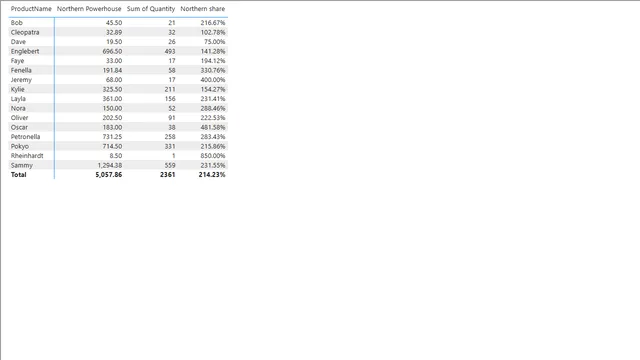The image size is (640, 360).
Task: Click the 45.50 value for Bob
Action: [x=114, y=23]
